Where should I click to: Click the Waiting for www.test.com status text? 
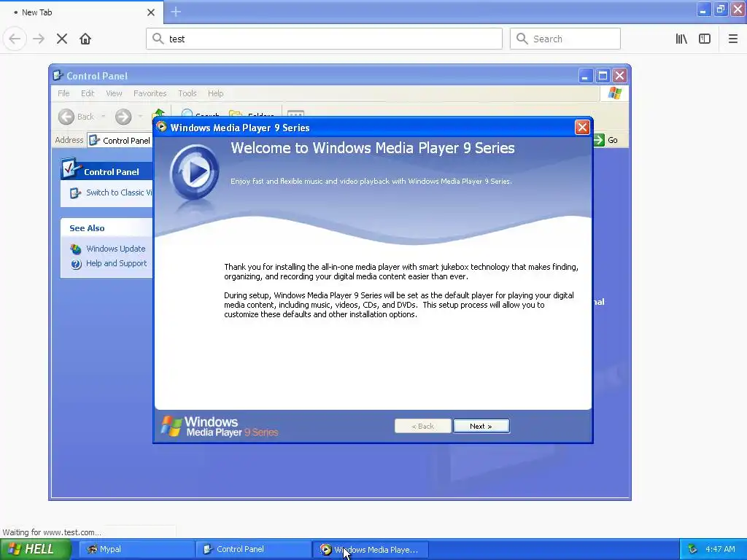[52, 532]
